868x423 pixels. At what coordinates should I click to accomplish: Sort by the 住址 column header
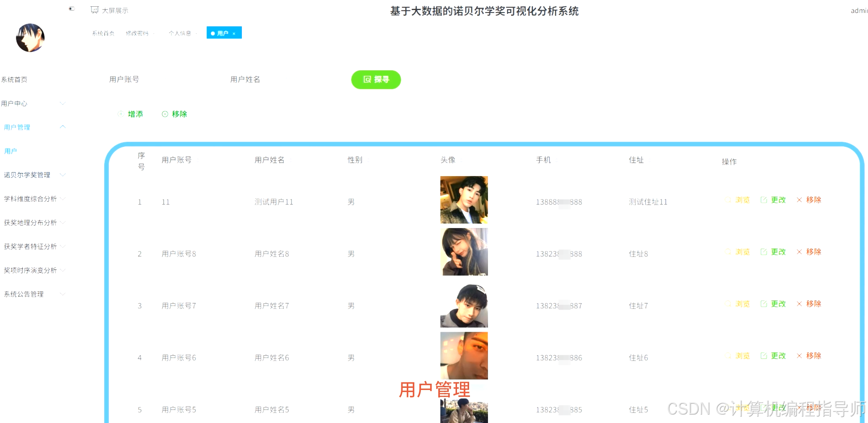(636, 160)
